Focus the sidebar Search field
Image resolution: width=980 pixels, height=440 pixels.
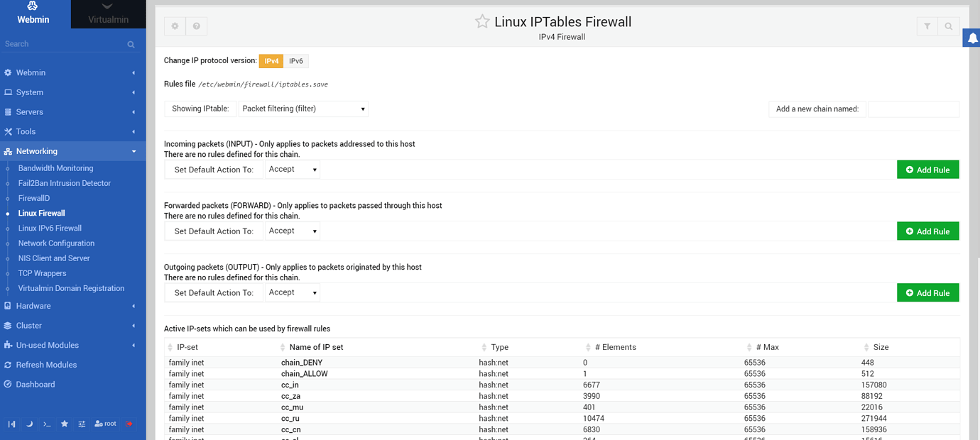(x=62, y=44)
